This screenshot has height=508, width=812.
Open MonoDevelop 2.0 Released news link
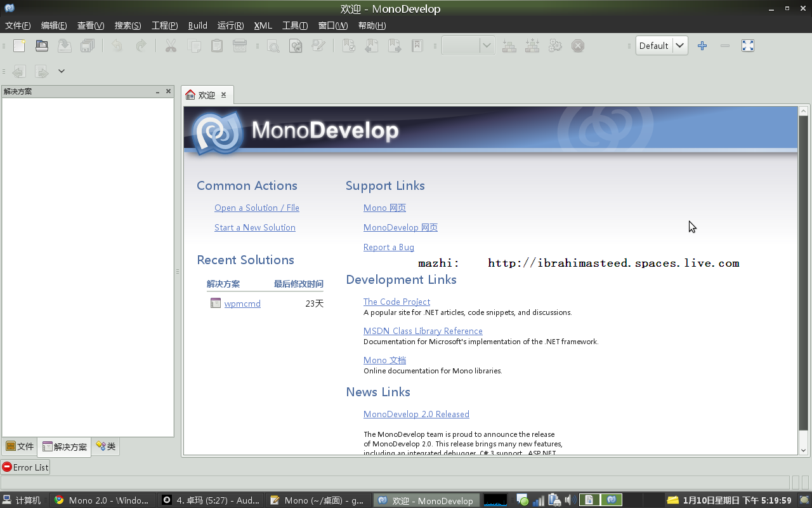(x=416, y=414)
